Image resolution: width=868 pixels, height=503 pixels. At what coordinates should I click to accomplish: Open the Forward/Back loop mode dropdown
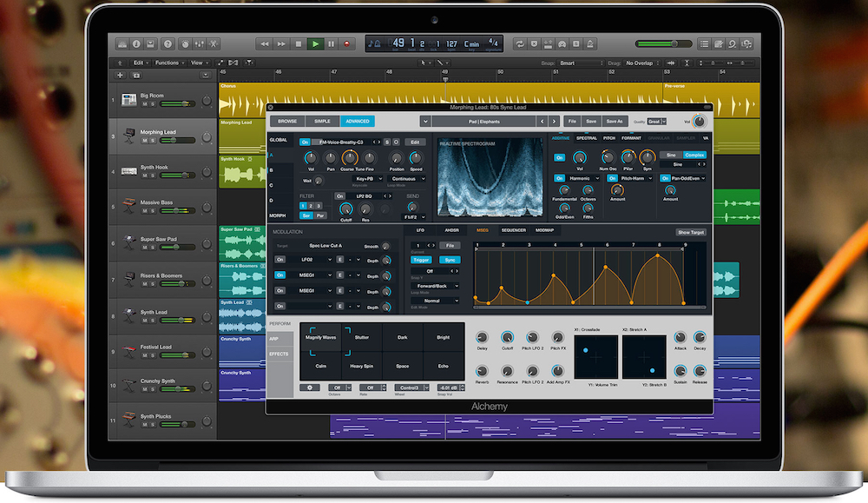(435, 286)
